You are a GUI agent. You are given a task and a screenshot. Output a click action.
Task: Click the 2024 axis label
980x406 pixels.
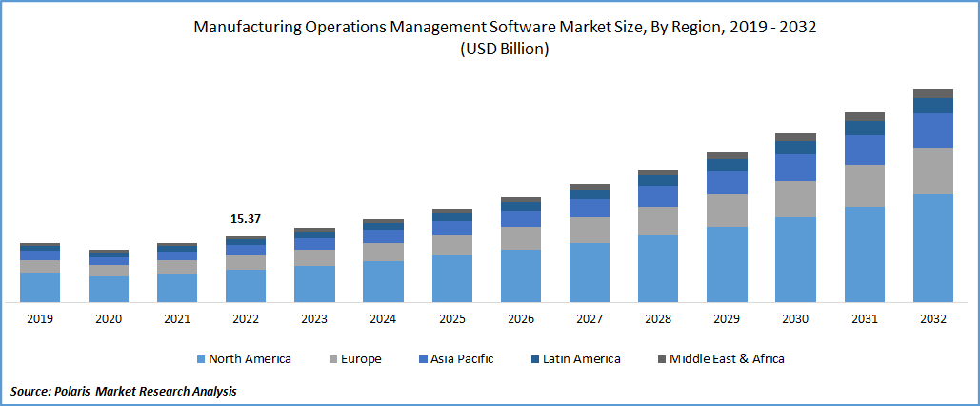(383, 318)
